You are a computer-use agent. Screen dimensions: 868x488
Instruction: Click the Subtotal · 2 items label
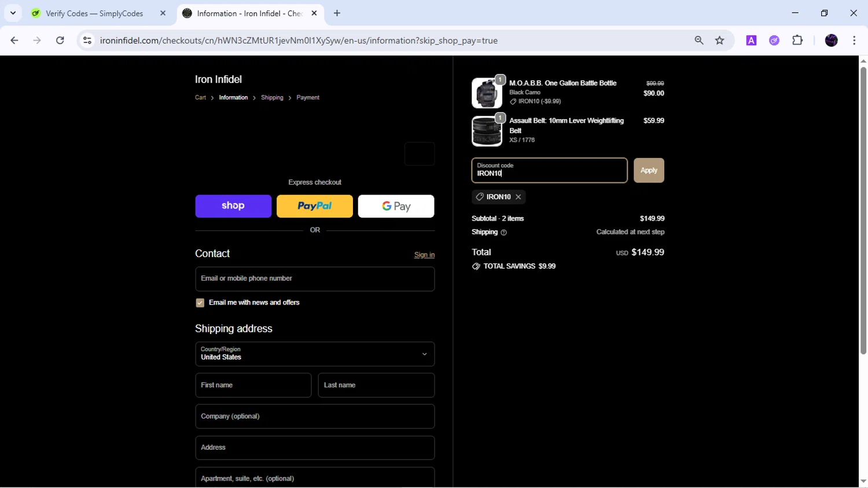coord(498,219)
